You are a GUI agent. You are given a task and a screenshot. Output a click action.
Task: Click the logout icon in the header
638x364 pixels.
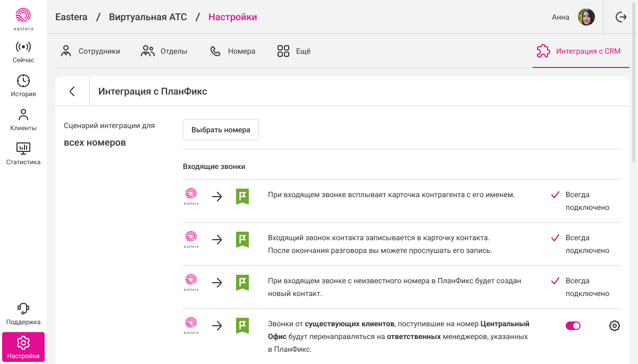coord(620,17)
